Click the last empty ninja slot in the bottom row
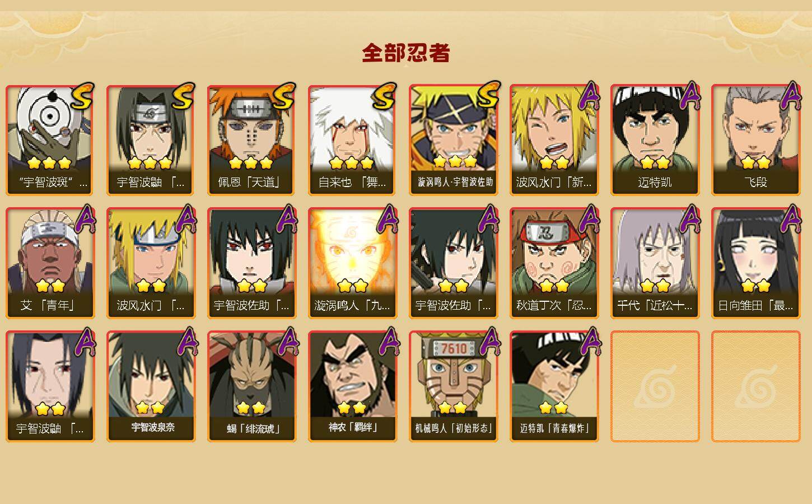 pyautogui.click(x=755, y=386)
